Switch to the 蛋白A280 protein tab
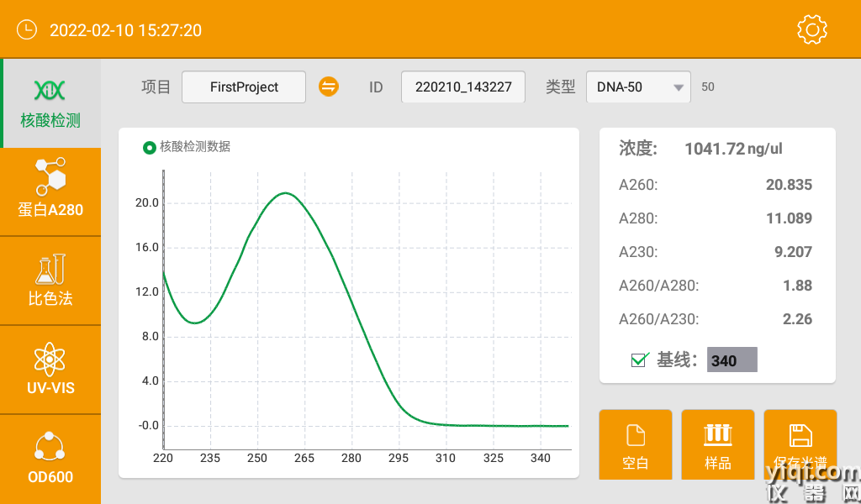 click(50, 192)
